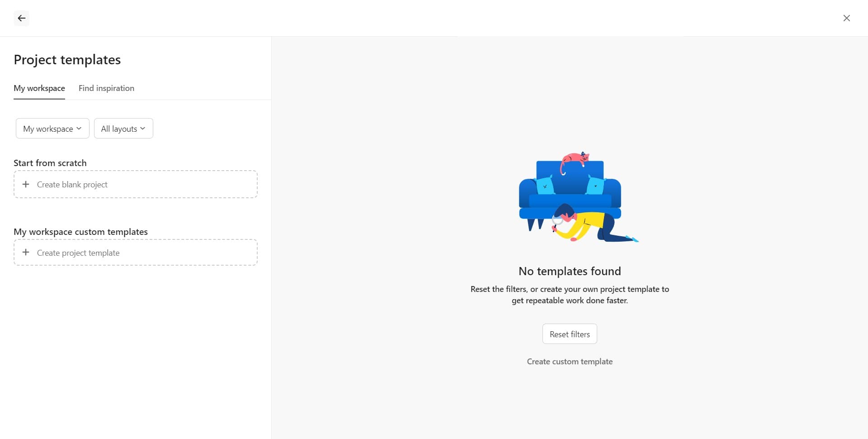Click the Reset filters button
Viewport: 868px width, 439px height.
point(569,334)
